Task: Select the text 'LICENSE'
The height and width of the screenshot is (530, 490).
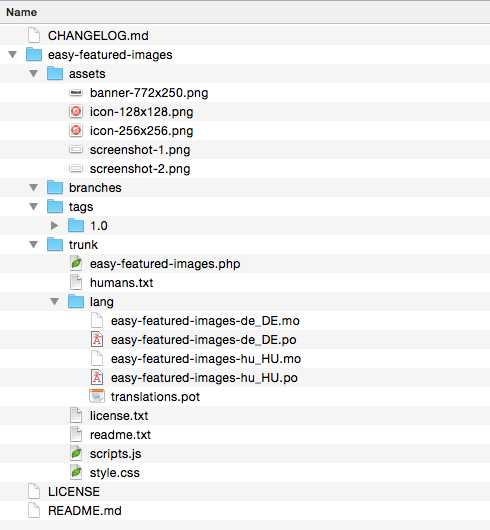Action: (x=74, y=491)
